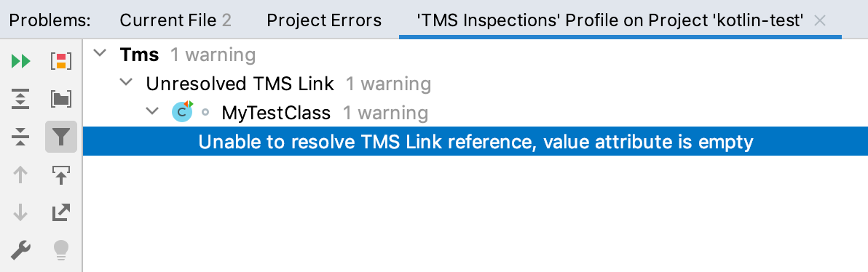The width and height of the screenshot is (868, 272).
Task: Collapse all tree nodes icon
Action: click(20, 137)
